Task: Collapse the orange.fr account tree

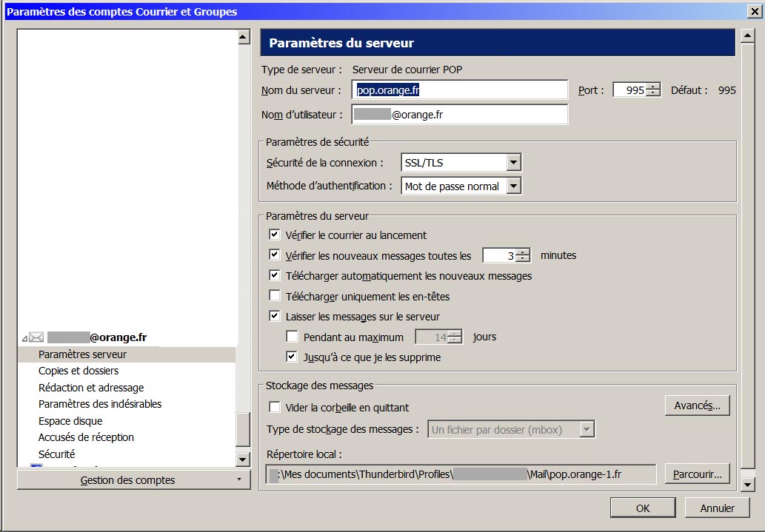Action: pos(24,338)
